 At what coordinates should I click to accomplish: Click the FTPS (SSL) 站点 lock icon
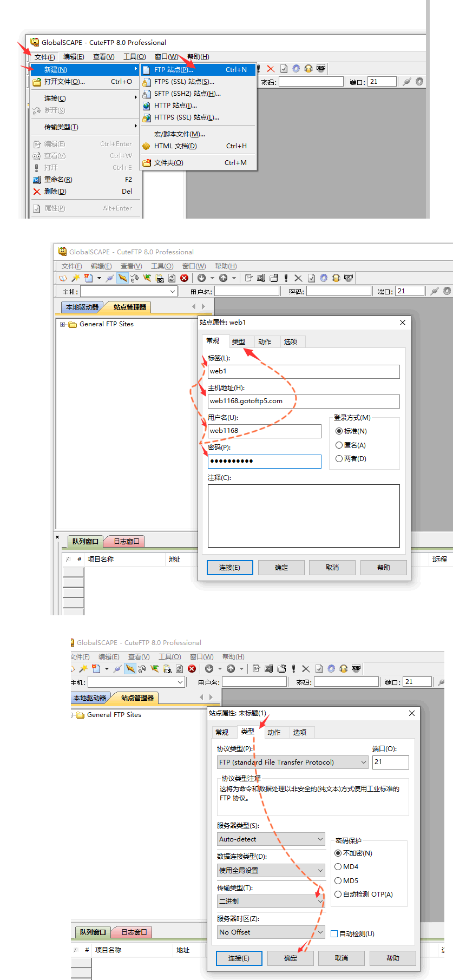coord(146,82)
